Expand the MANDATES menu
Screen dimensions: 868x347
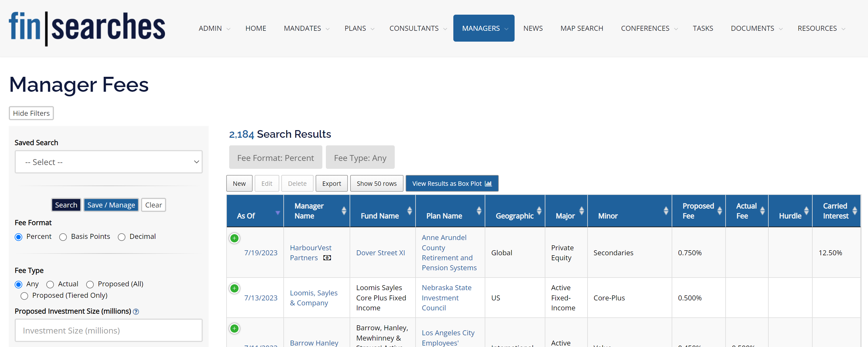click(x=306, y=28)
